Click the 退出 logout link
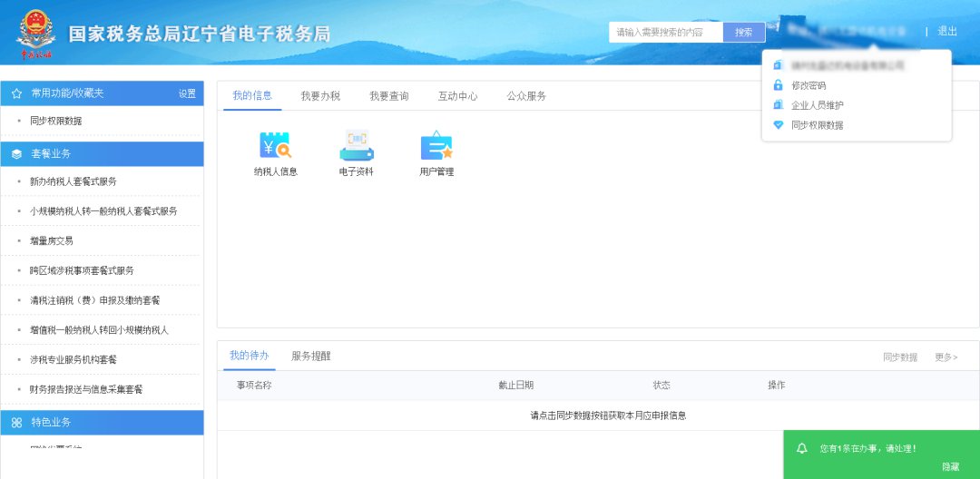The width and height of the screenshot is (980, 479). coord(947,32)
